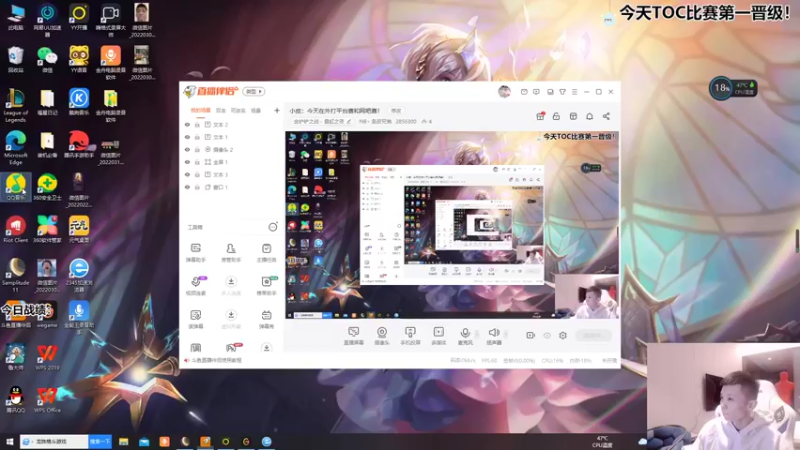Open the 微信 desktop shortcut
Image resolution: width=800 pixels, height=450 pixels.
[47, 59]
